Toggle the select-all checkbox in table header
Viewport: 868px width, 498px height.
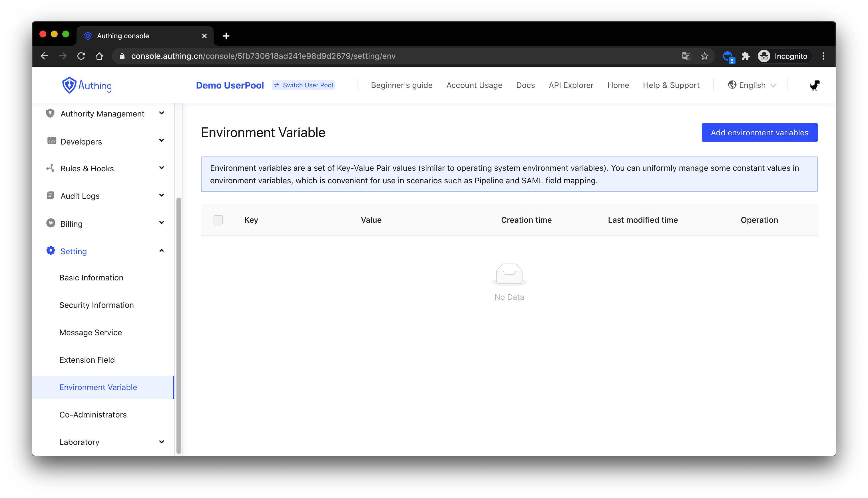(218, 220)
